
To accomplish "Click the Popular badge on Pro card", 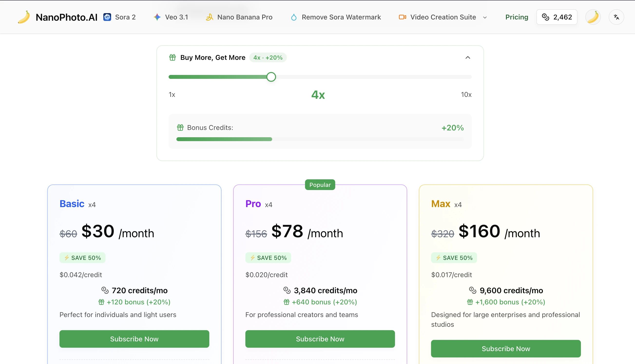I will [320, 185].
